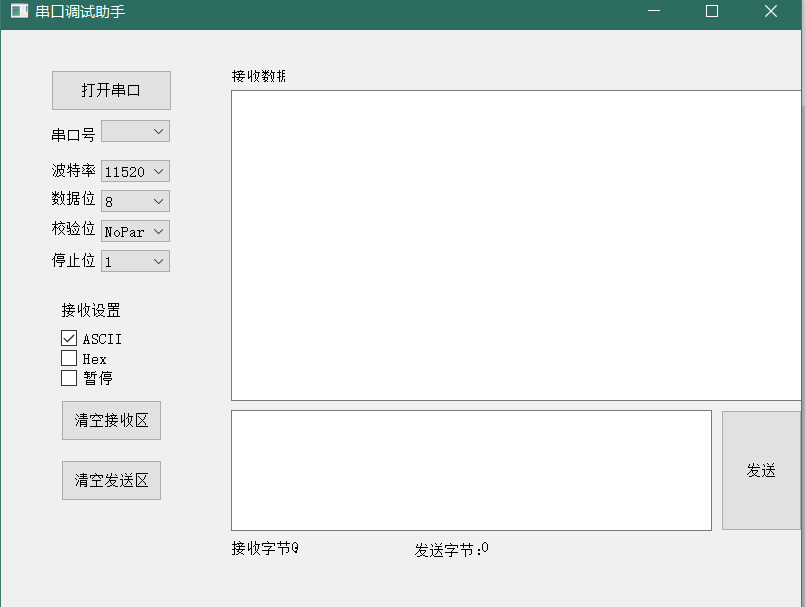806x607 pixels.
Task: Enable the 暂停 pause checkbox
Action: tap(67, 378)
